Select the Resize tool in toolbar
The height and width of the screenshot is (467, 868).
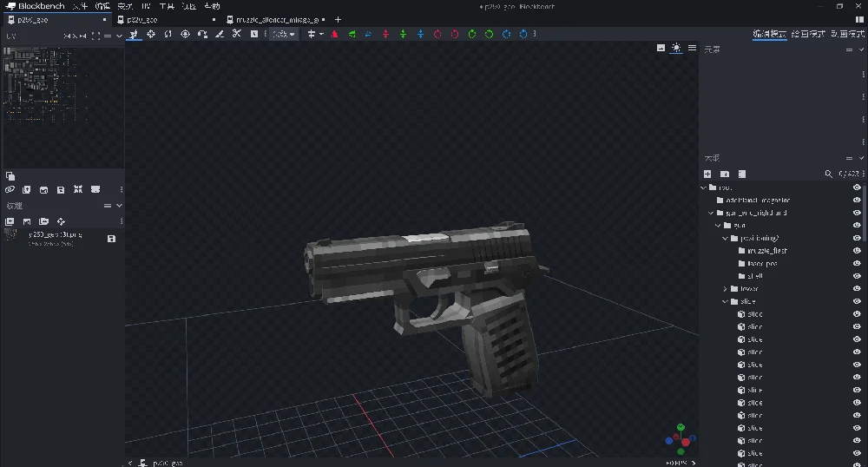pos(150,35)
